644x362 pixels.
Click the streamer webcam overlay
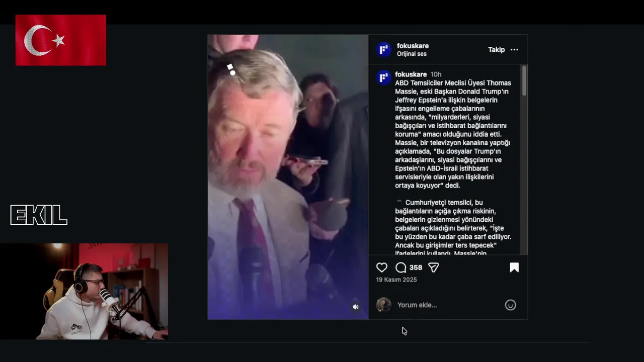(x=84, y=292)
